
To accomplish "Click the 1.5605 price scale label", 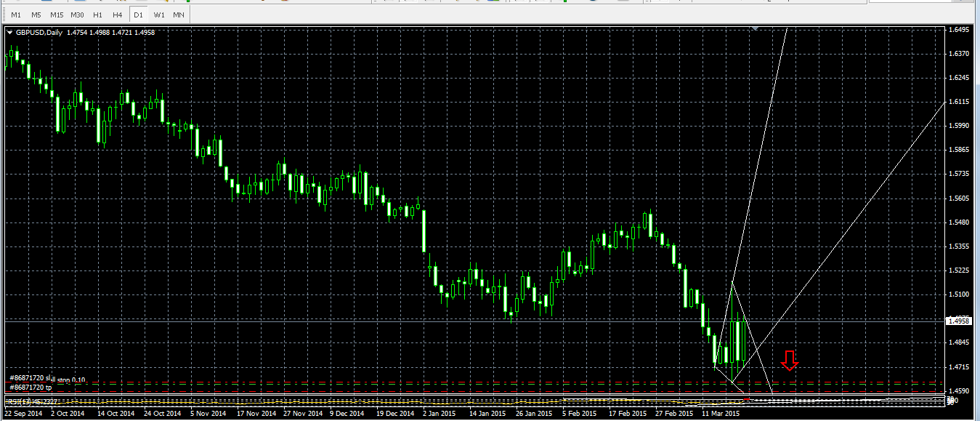I will point(959,199).
